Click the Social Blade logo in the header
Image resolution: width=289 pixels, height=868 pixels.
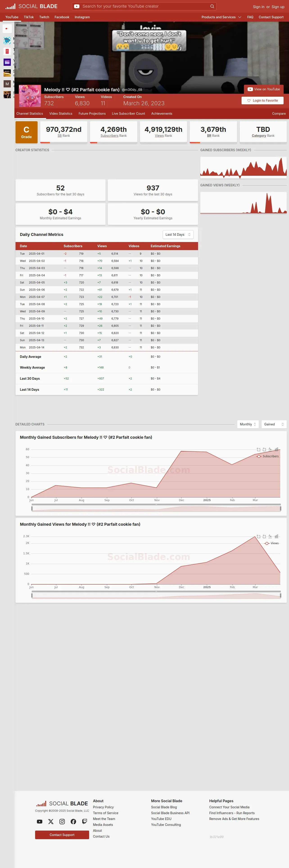click(31, 6)
